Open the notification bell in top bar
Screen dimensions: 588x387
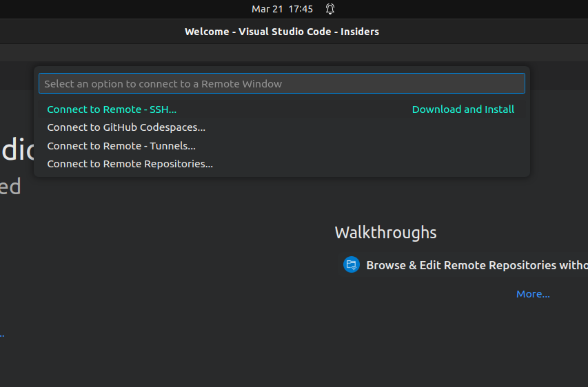tap(330, 9)
